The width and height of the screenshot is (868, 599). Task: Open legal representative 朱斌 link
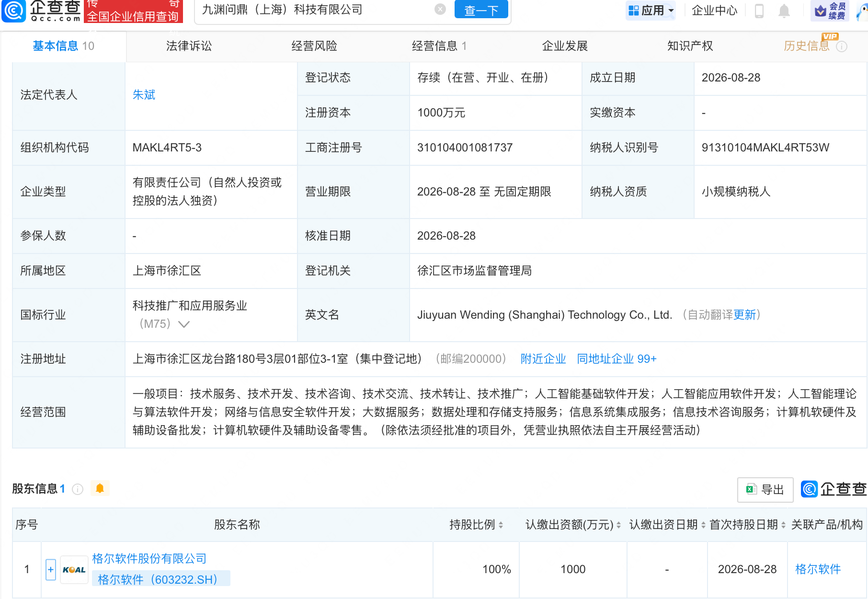tap(144, 95)
